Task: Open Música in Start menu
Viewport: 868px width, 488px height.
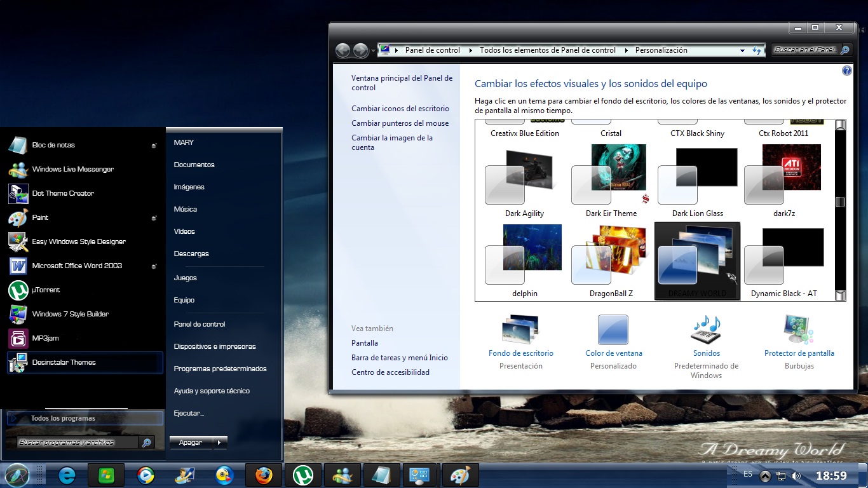Action: tap(185, 209)
